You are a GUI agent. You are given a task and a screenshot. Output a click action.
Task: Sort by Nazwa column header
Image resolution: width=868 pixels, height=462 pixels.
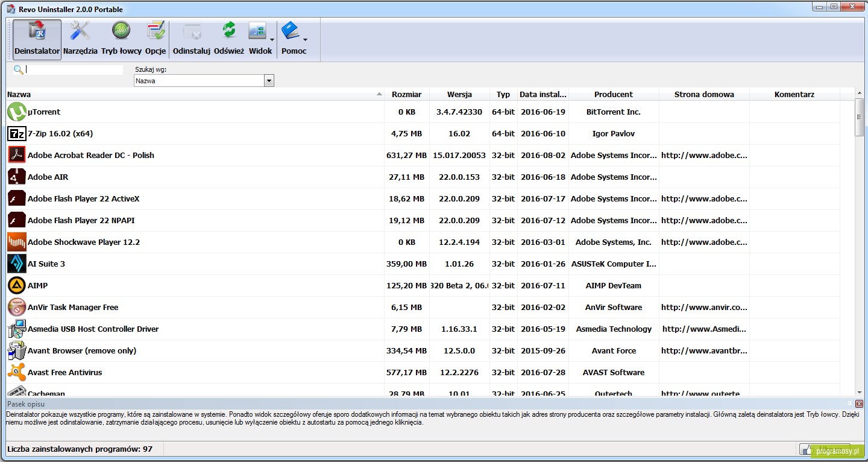coord(195,94)
